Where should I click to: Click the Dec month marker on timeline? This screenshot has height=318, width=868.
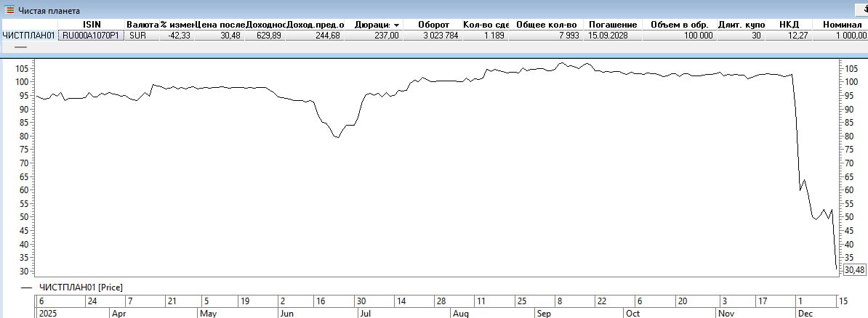click(x=805, y=314)
